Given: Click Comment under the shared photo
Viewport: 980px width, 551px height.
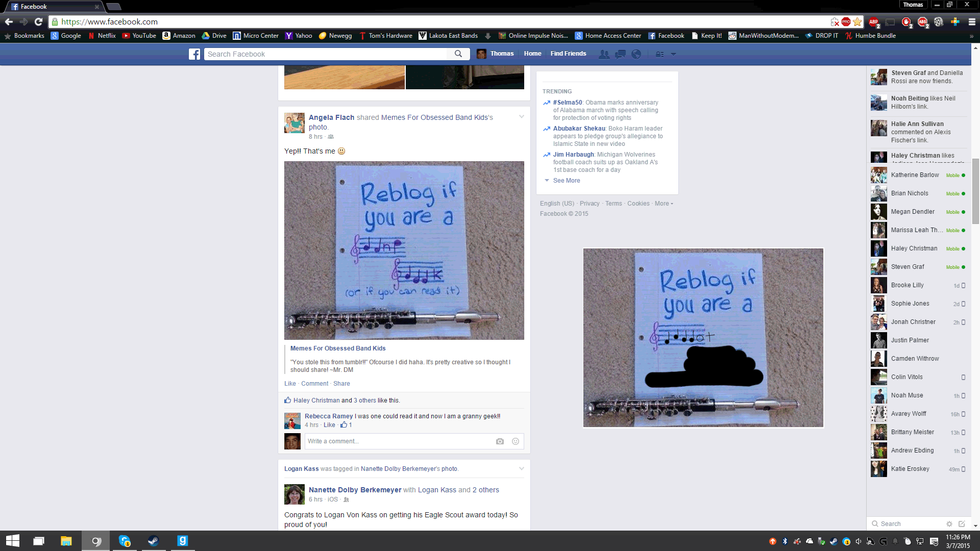Looking at the screenshot, I should click(314, 384).
